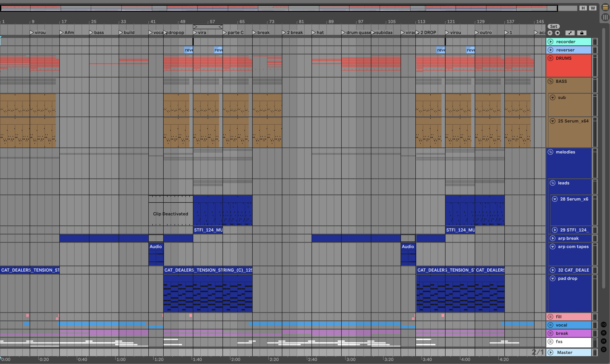Toggle the I-O section visibility button
This screenshot has height=364, width=610.
coord(604,325)
